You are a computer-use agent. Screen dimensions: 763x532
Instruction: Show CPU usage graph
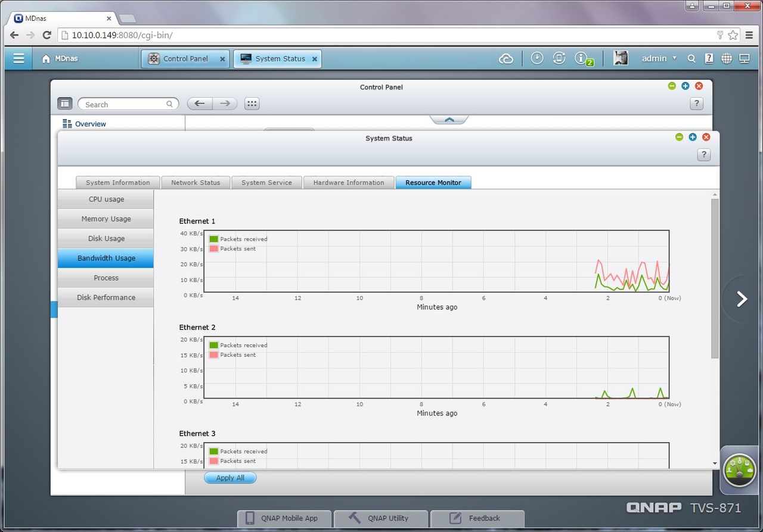pyautogui.click(x=106, y=199)
